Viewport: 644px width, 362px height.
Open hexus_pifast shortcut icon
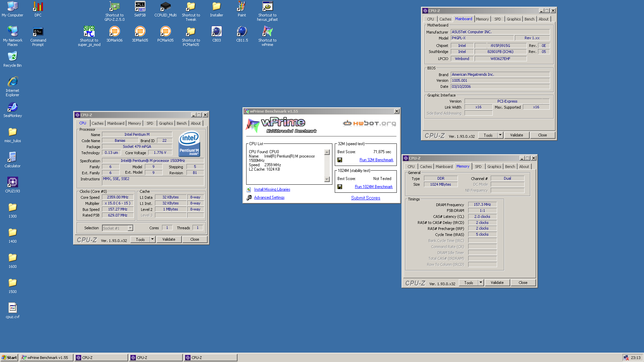point(267,11)
